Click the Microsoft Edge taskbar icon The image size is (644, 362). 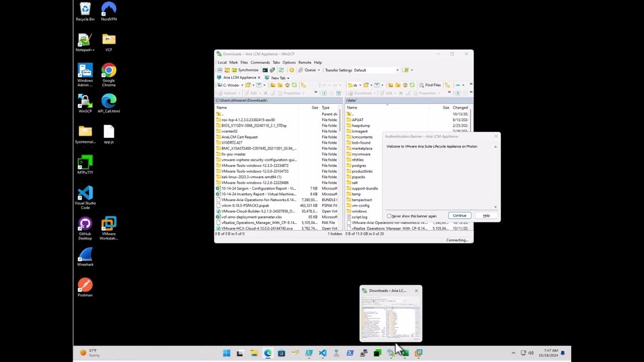click(x=268, y=353)
